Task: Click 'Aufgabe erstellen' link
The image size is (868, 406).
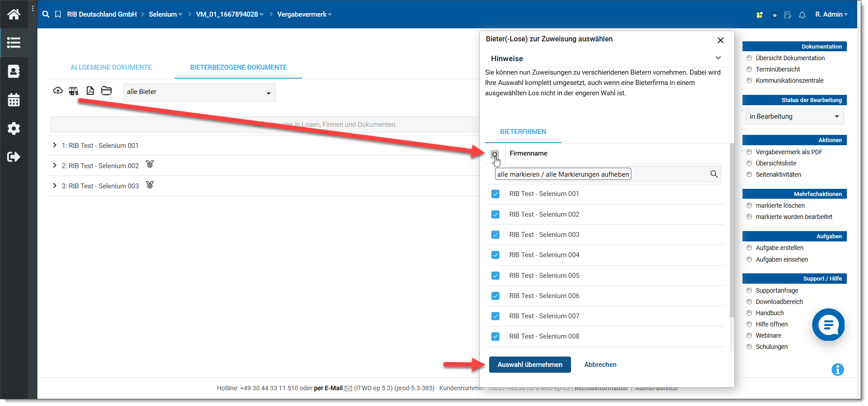Action: (x=779, y=248)
